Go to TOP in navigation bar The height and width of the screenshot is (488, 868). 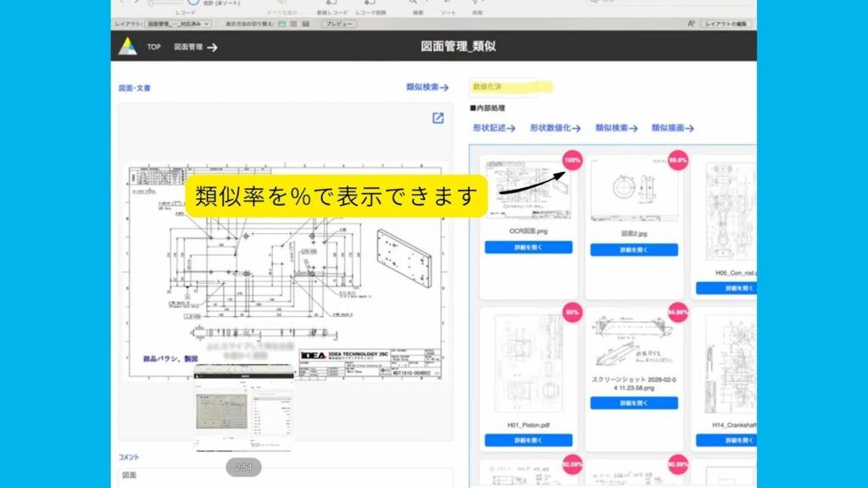coord(153,47)
